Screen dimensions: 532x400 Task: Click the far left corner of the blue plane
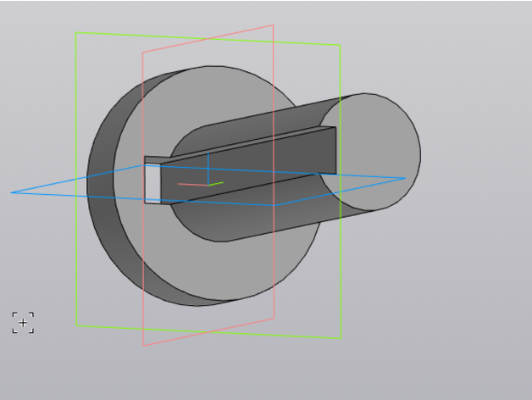[x=12, y=192]
